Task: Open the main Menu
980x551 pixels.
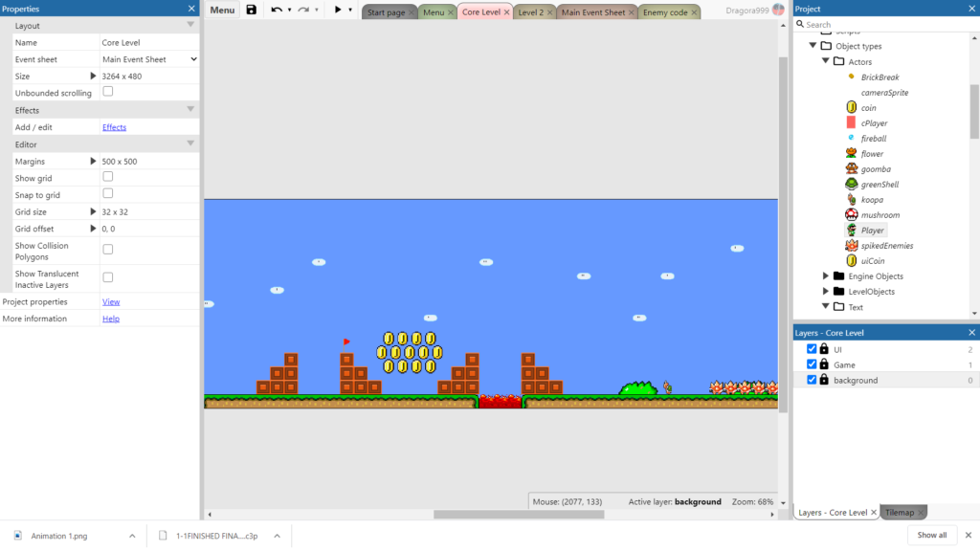Action: point(222,10)
